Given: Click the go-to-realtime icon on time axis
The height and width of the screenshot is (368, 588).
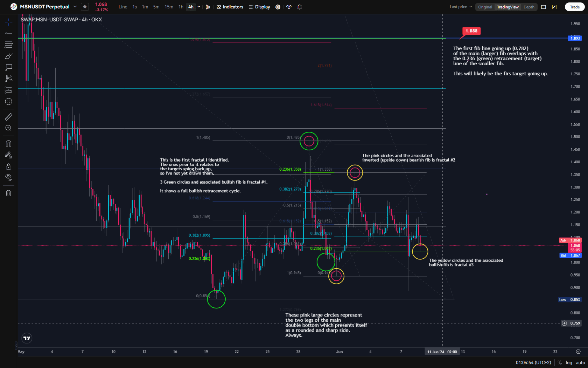Looking at the screenshot, I should 578,352.
